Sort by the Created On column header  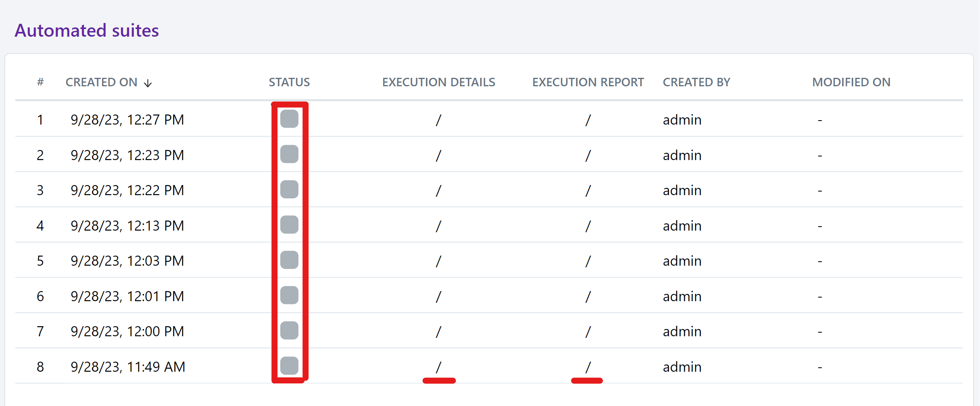101,82
